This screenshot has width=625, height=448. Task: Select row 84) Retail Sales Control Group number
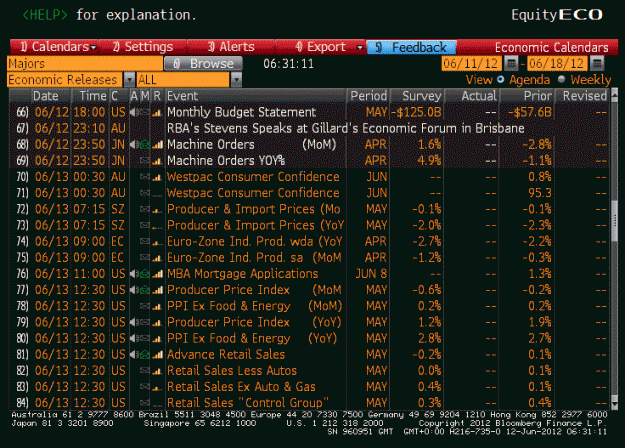(x=22, y=403)
